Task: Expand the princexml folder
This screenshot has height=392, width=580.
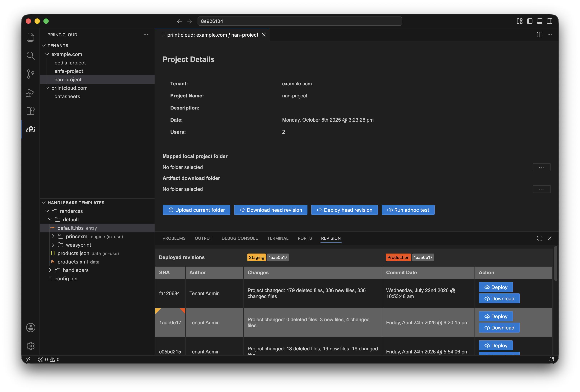Action: (53, 236)
